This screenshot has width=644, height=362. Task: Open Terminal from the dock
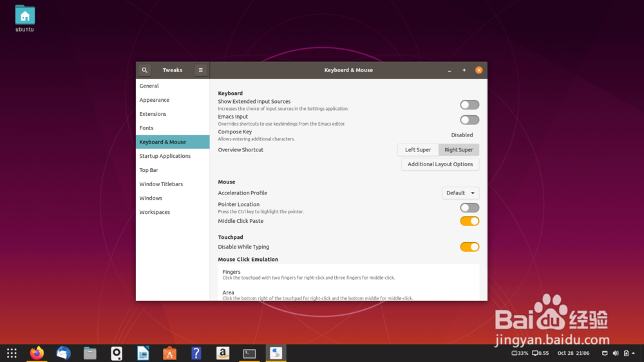pos(249,353)
